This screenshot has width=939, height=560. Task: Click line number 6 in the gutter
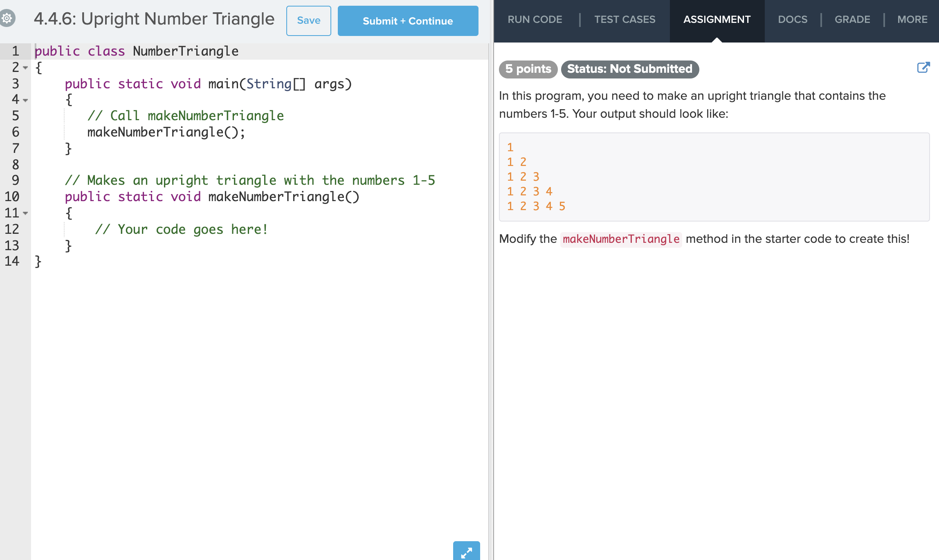[16, 132]
